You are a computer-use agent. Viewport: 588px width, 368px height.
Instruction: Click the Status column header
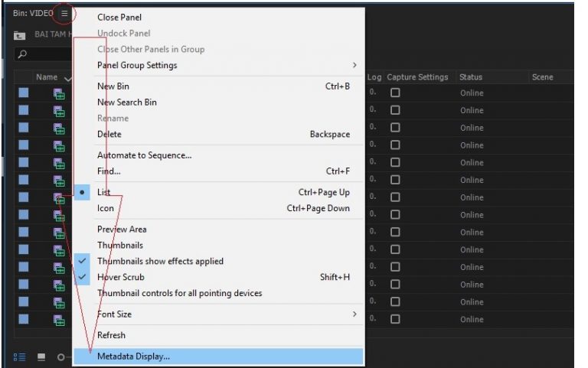(470, 77)
